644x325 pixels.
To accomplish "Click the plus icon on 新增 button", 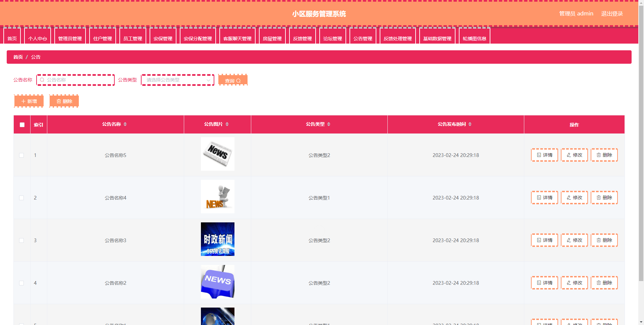I will [23, 101].
